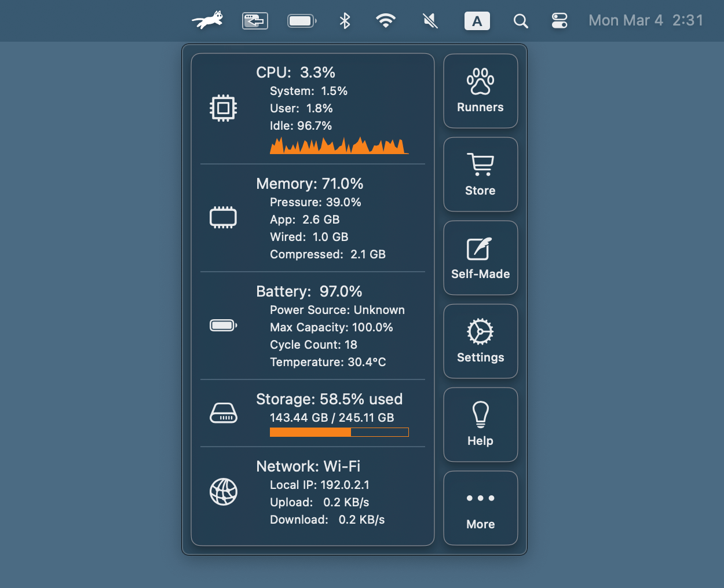This screenshot has width=724, height=588.
Task: Click the Help lightbulb button
Action: (x=480, y=425)
